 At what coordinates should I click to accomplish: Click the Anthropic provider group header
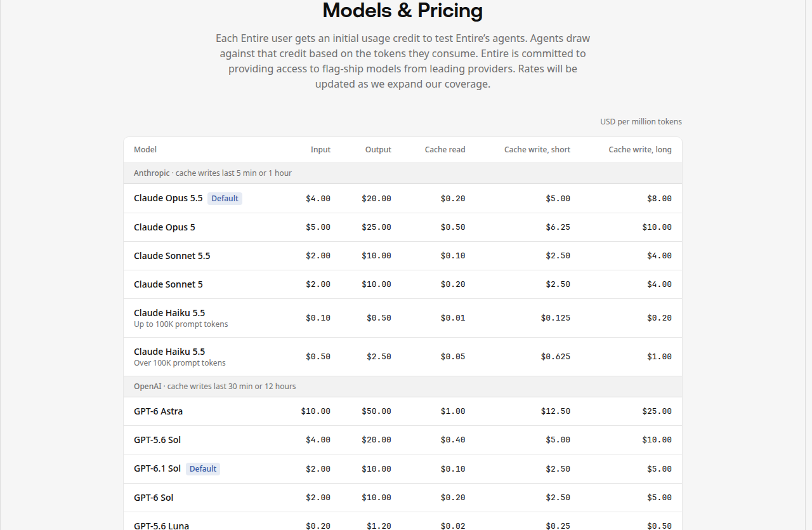pyautogui.click(x=403, y=173)
